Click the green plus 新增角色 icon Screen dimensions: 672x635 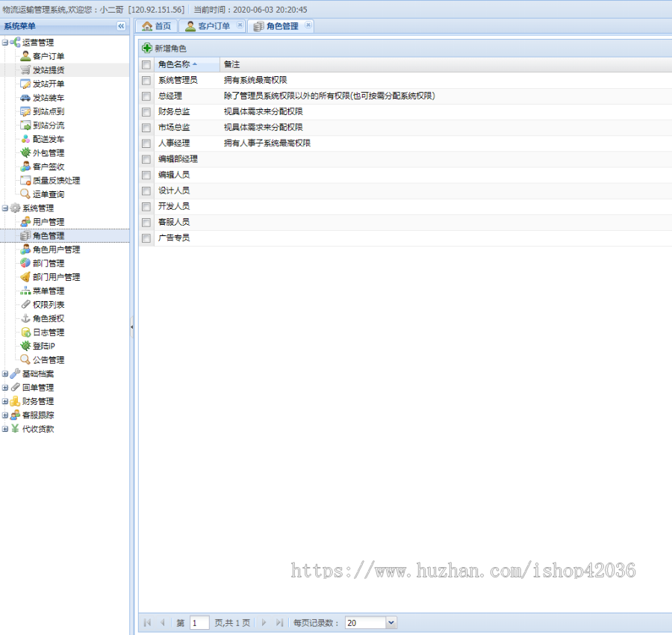147,48
